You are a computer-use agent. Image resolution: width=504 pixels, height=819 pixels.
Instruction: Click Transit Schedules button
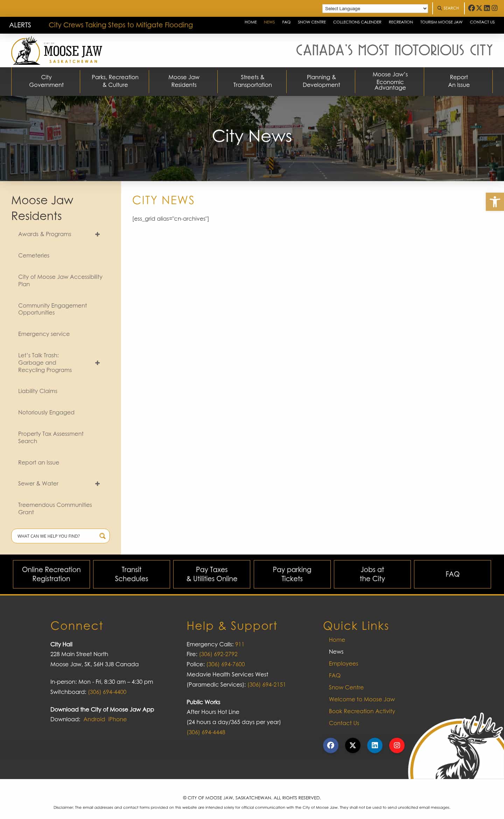tap(132, 574)
